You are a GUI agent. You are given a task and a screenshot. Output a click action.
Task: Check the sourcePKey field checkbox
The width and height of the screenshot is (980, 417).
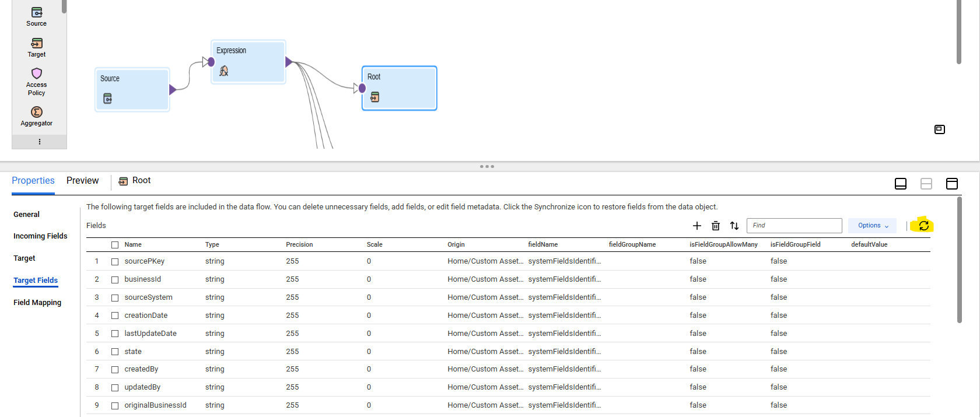[115, 262]
